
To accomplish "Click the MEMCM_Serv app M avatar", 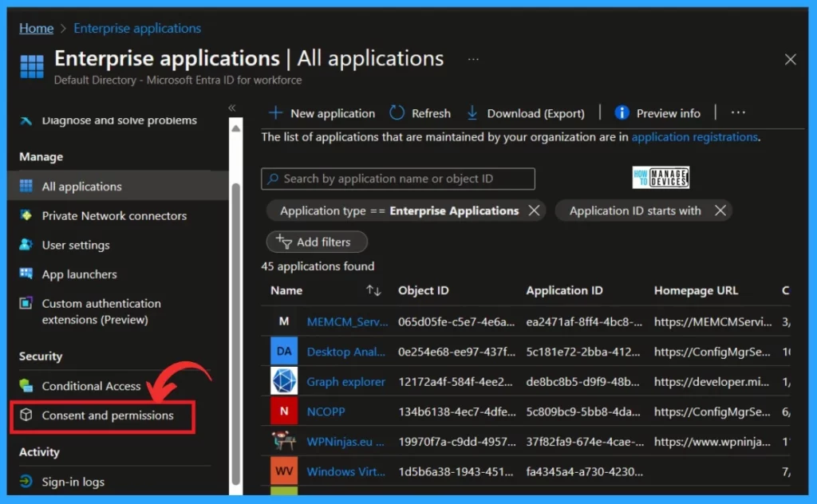I will click(x=284, y=321).
